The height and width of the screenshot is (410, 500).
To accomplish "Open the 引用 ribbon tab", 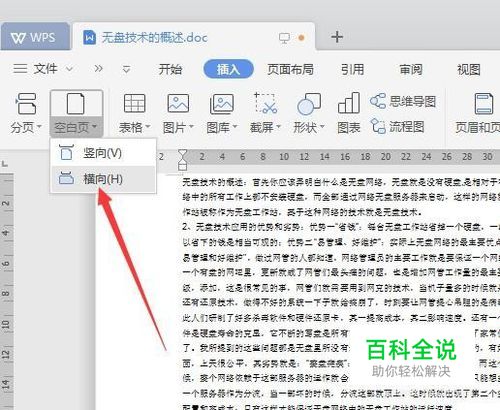I will [x=352, y=69].
